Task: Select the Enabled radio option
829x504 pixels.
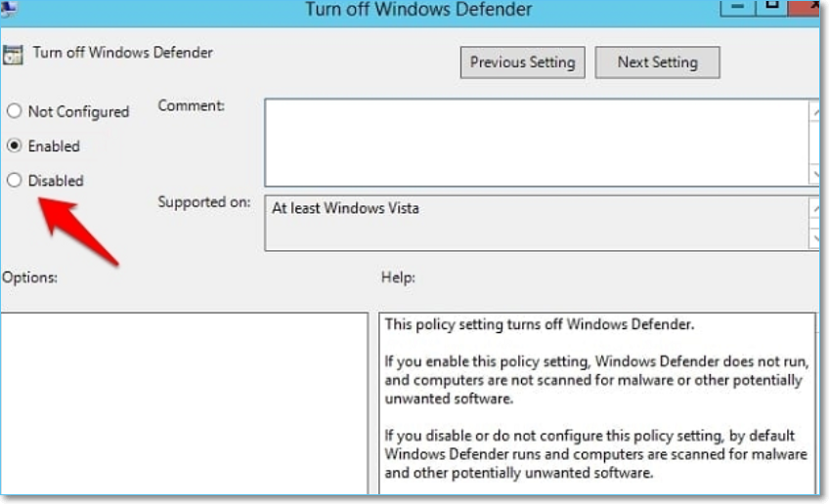Action: tap(15, 146)
